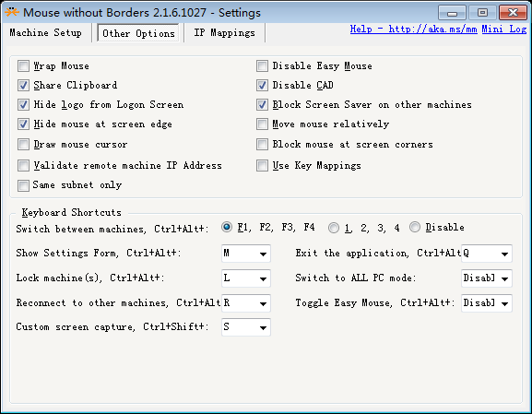The image size is (532, 414).
Task: Open the Show Settings Form key dropdown
Action: tap(246, 254)
